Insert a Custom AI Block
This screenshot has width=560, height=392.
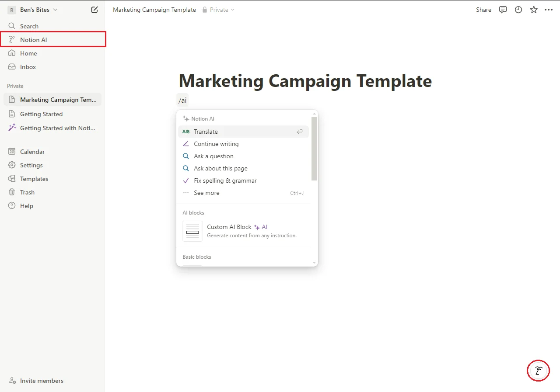tap(243, 231)
